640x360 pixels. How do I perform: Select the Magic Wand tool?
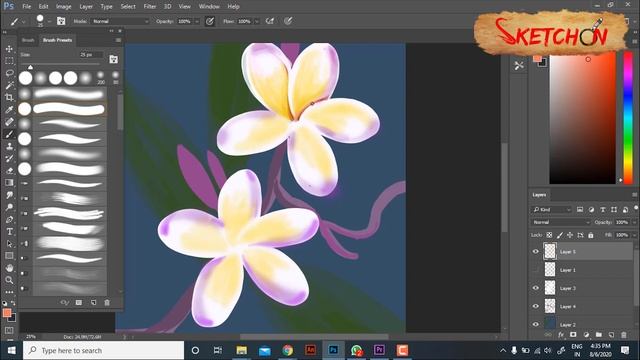(x=9, y=85)
